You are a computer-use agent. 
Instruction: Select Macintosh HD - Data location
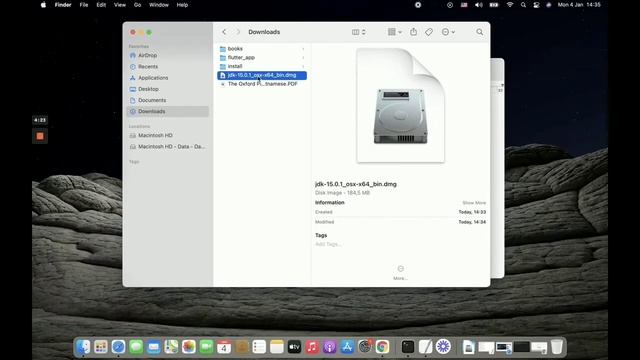[168, 147]
